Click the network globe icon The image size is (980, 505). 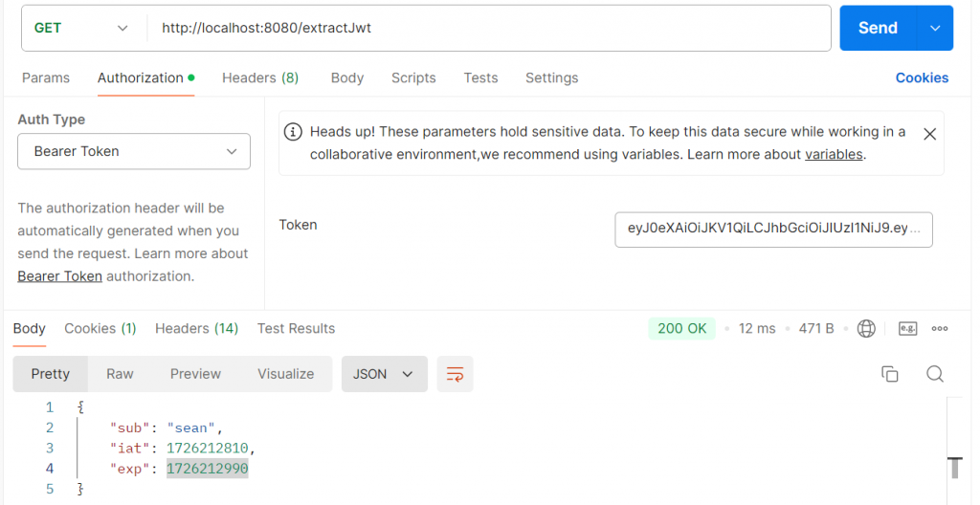tap(866, 328)
